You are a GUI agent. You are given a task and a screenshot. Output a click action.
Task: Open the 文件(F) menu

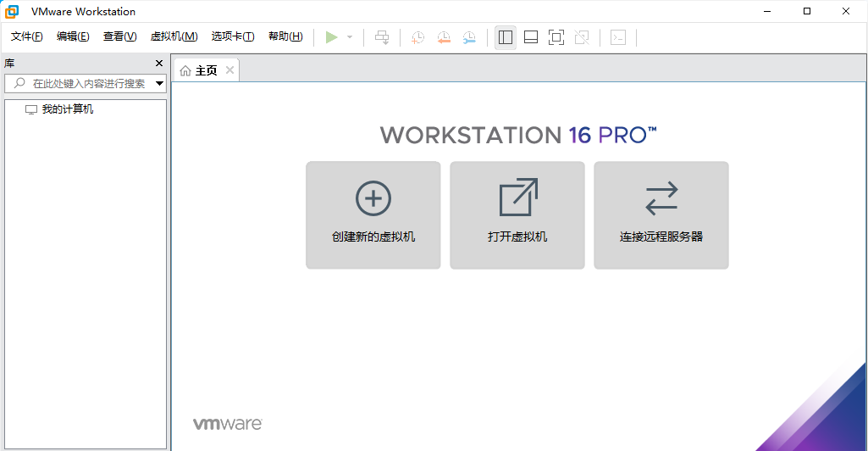click(x=26, y=36)
